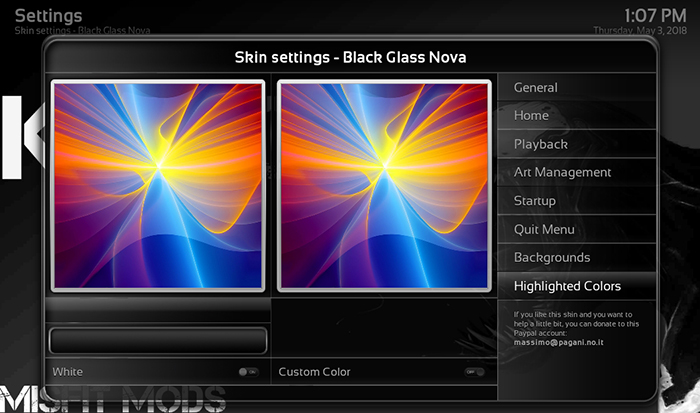Open Playback settings category
Image resolution: width=700 pixels, height=413 pixels.
(x=576, y=144)
